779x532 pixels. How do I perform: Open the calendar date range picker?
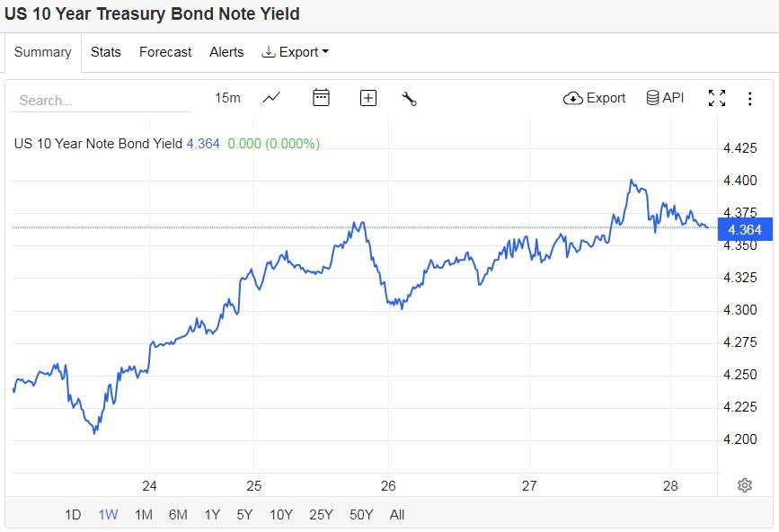click(x=321, y=98)
